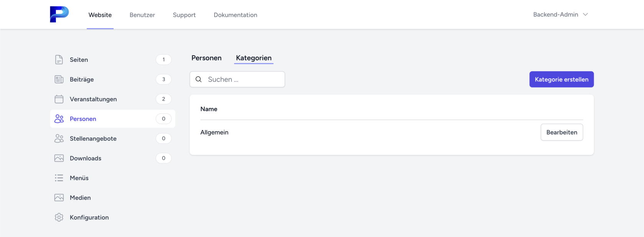Switch to the Personen tab

pos(206,58)
